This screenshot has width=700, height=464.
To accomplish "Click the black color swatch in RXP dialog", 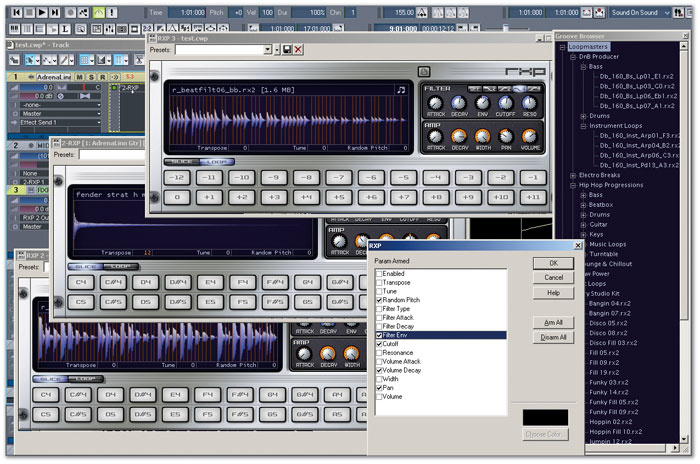I will (x=544, y=417).
